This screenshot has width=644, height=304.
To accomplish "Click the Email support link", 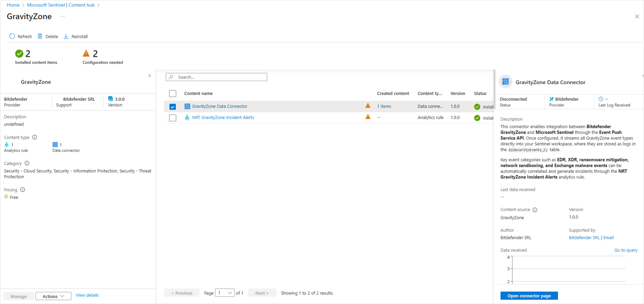I will coord(608,238).
